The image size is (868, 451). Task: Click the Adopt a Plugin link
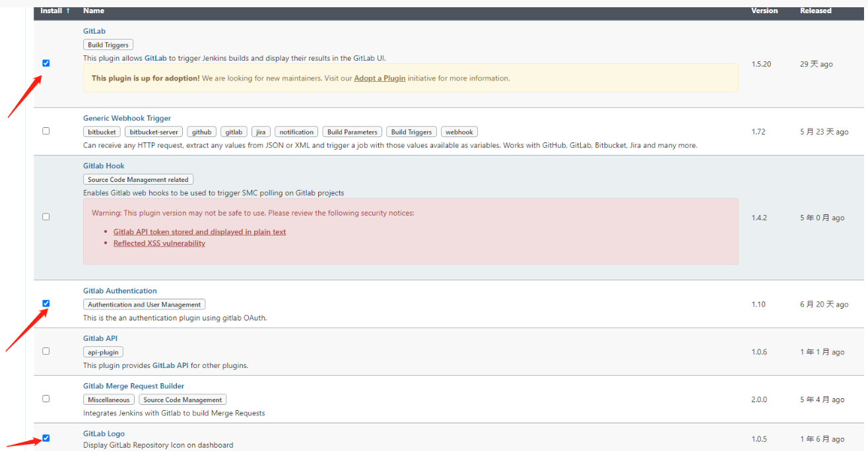coord(380,78)
